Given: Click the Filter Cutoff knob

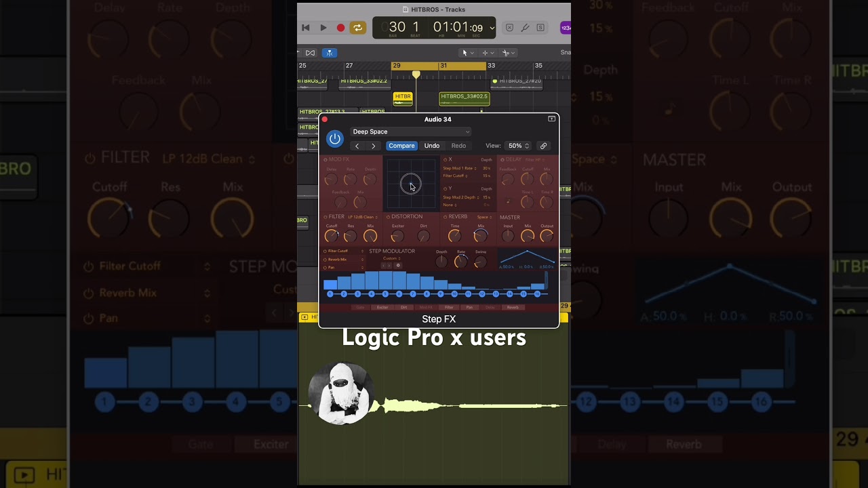Looking at the screenshot, I should pos(332,236).
